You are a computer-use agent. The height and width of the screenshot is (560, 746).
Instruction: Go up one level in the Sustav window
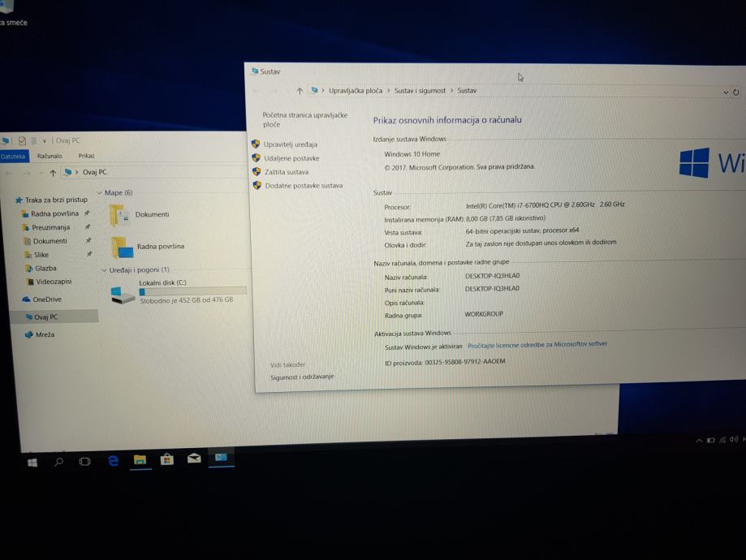[x=300, y=90]
